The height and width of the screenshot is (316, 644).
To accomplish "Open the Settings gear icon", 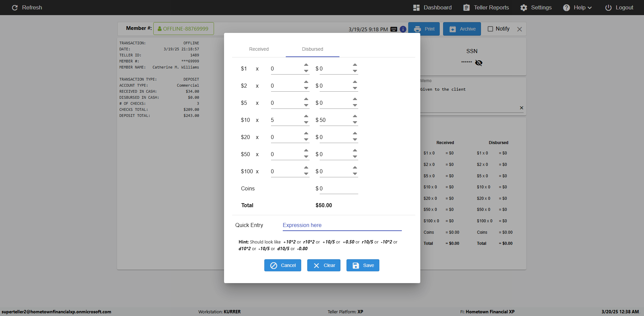I will tap(524, 8).
